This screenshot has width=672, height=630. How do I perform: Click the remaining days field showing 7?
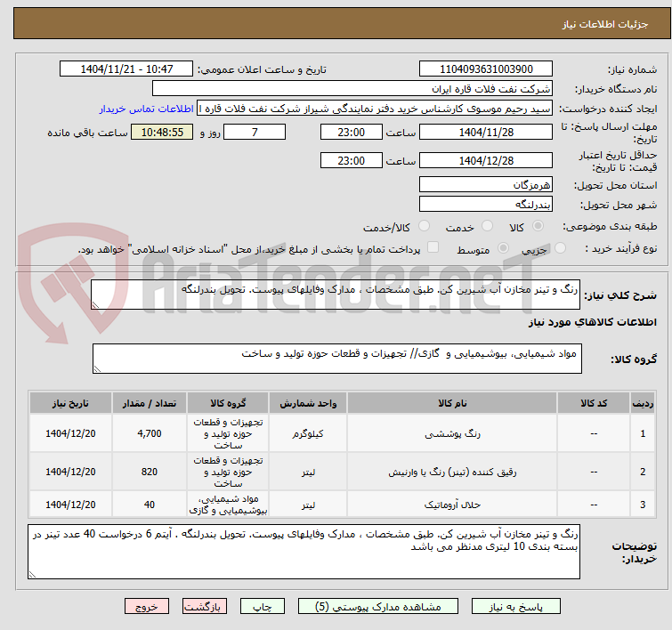[x=255, y=132]
